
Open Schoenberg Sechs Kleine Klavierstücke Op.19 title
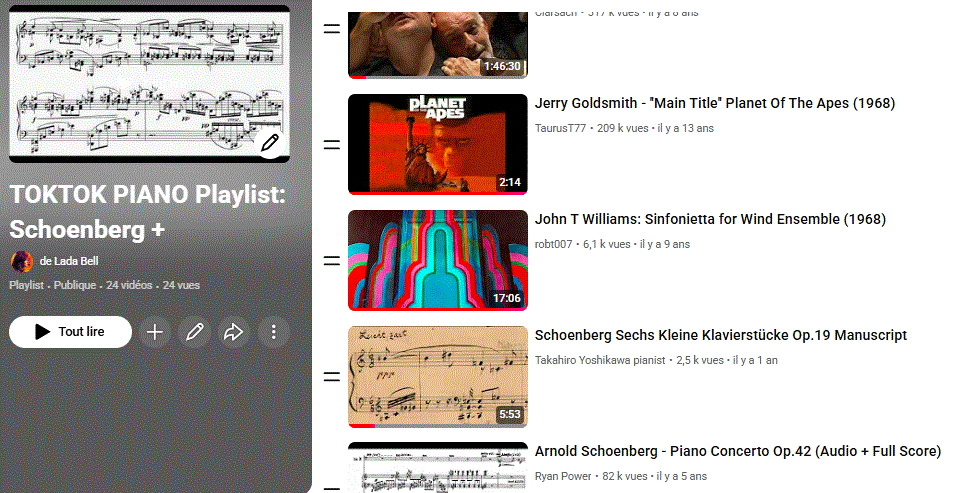(x=721, y=336)
